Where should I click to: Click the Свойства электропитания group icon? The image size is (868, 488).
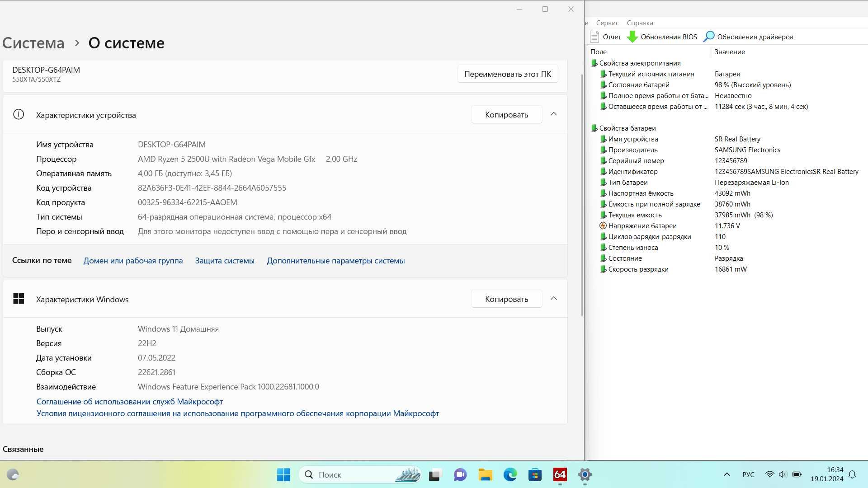tap(594, 63)
